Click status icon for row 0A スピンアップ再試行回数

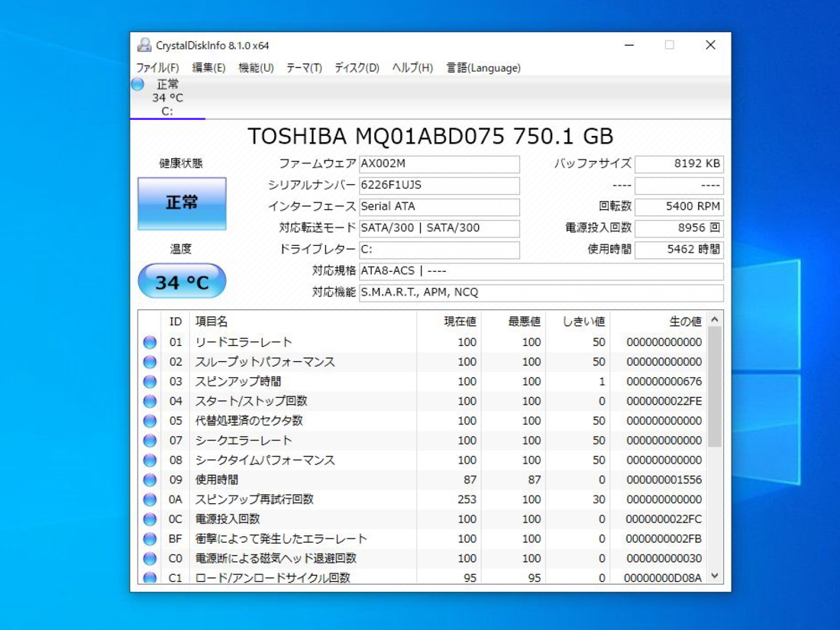click(150, 499)
